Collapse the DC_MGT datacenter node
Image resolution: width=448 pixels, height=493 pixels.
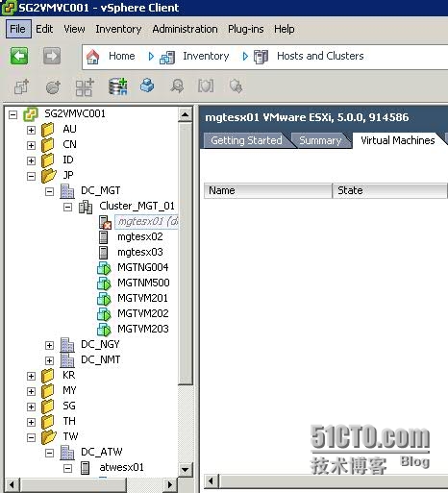[x=49, y=191]
